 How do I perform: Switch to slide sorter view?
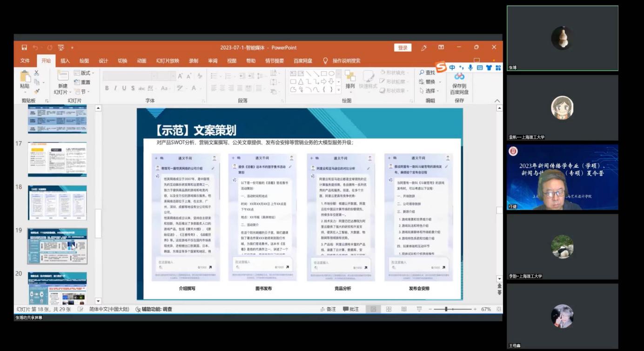tap(389, 309)
